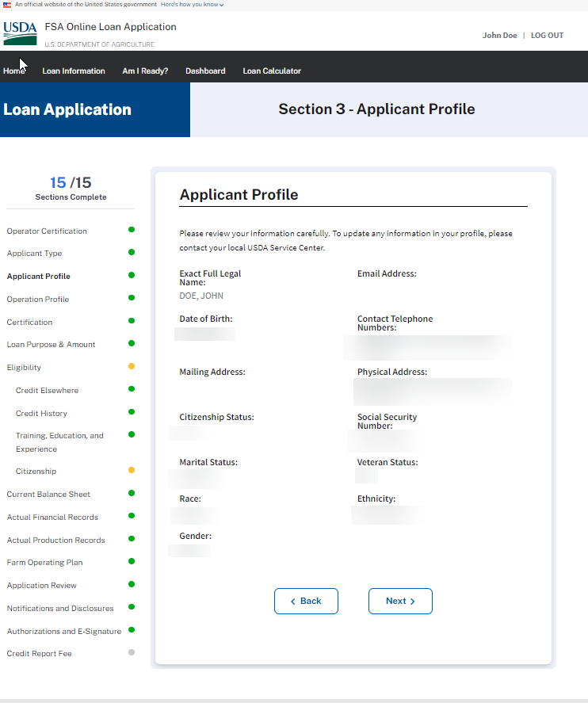This screenshot has width=588, height=703.
Task: Click the yellow status dot beside Eligibility
Action: [132, 366]
